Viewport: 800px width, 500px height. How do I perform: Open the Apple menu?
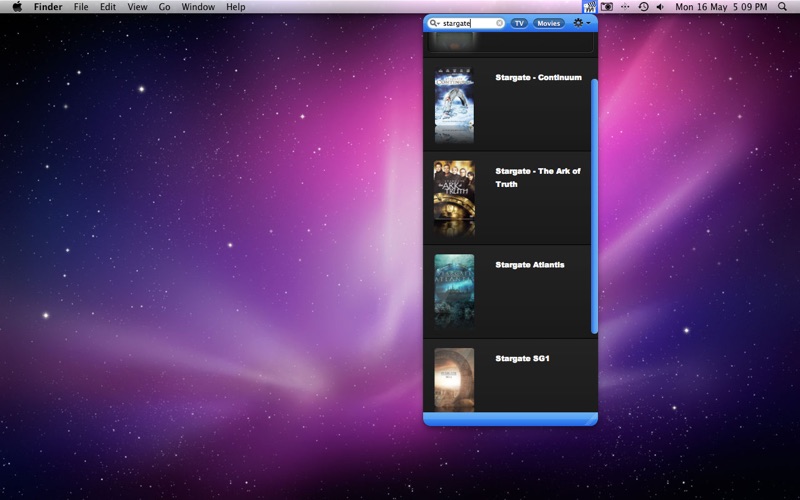pos(17,7)
